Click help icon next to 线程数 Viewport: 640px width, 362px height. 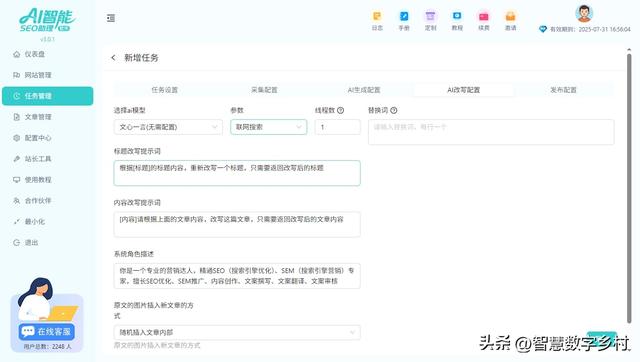341,110
